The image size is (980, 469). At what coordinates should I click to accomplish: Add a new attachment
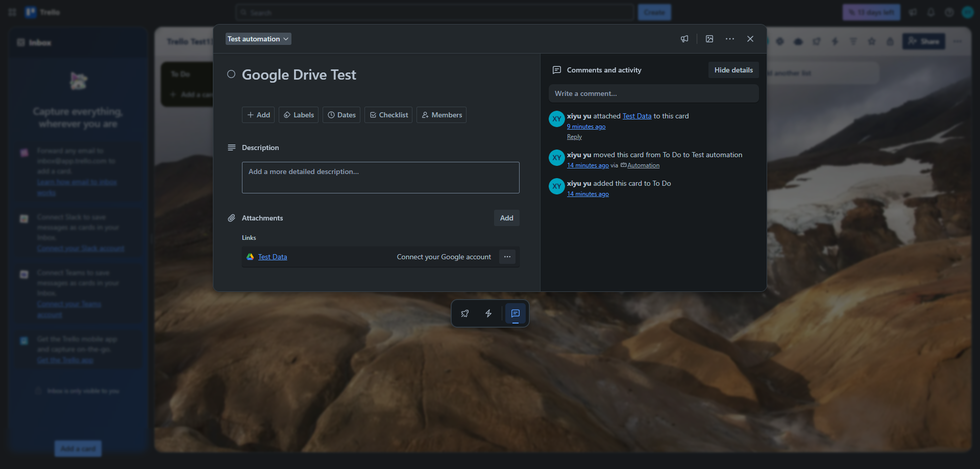point(507,218)
